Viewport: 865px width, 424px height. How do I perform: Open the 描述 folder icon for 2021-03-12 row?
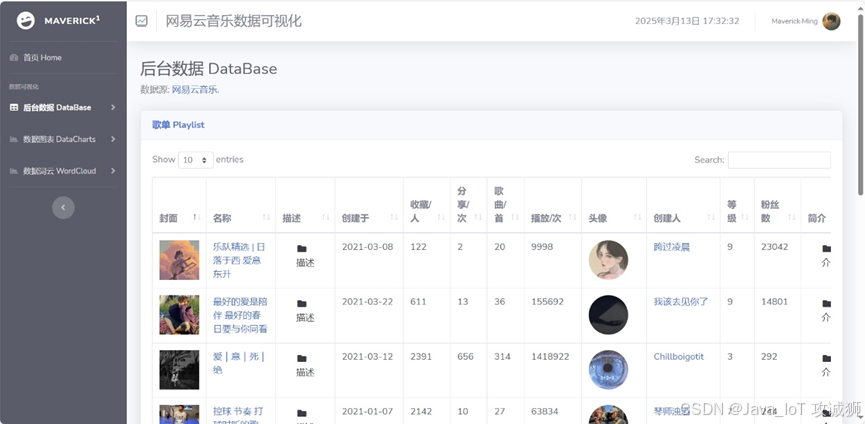point(302,358)
